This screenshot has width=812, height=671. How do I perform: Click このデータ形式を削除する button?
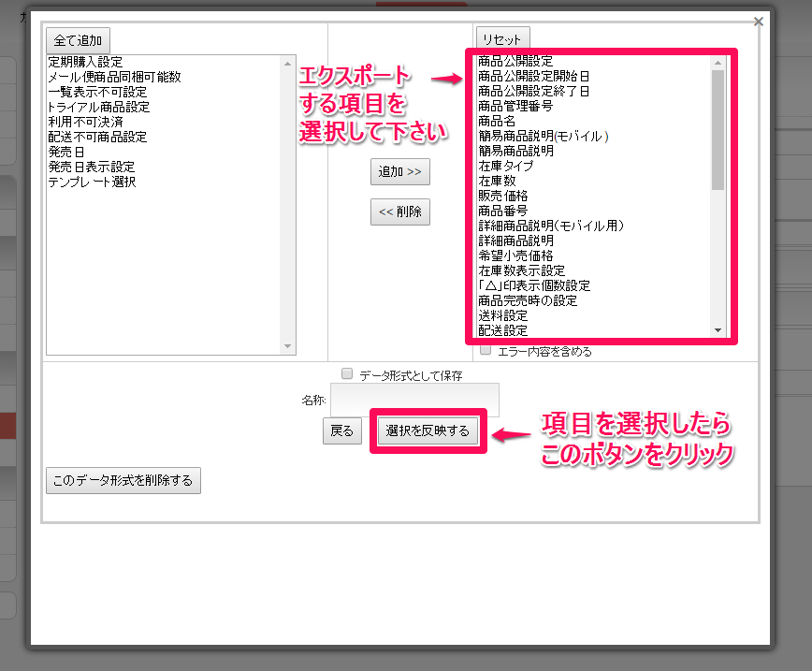(x=123, y=480)
